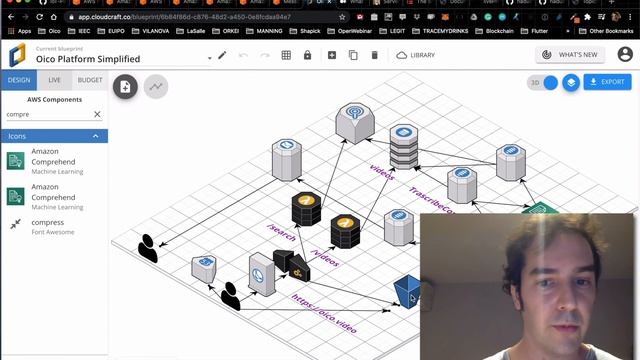The width and height of the screenshot is (640, 360).
Task: Select the Lambda node above the /videos label
Action: click(x=345, y=232)
